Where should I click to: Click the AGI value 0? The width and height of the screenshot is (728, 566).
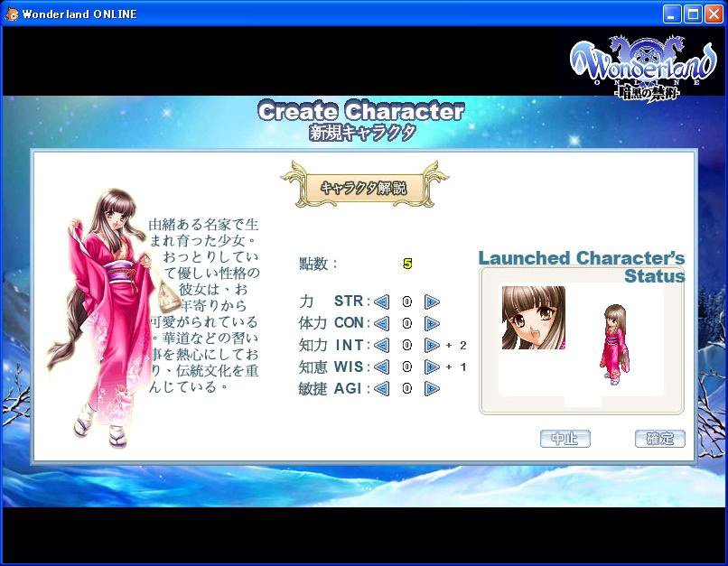pyautogui.click(x=407, y=388)
